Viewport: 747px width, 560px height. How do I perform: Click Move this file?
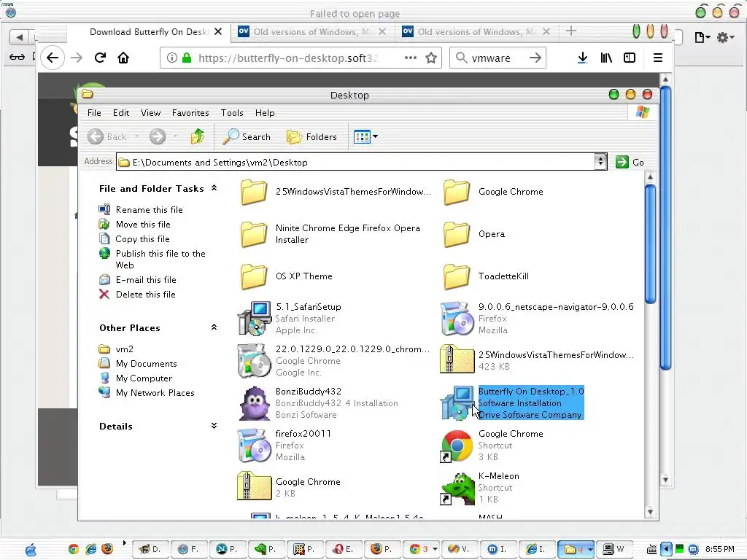click(x=143, y=225)
